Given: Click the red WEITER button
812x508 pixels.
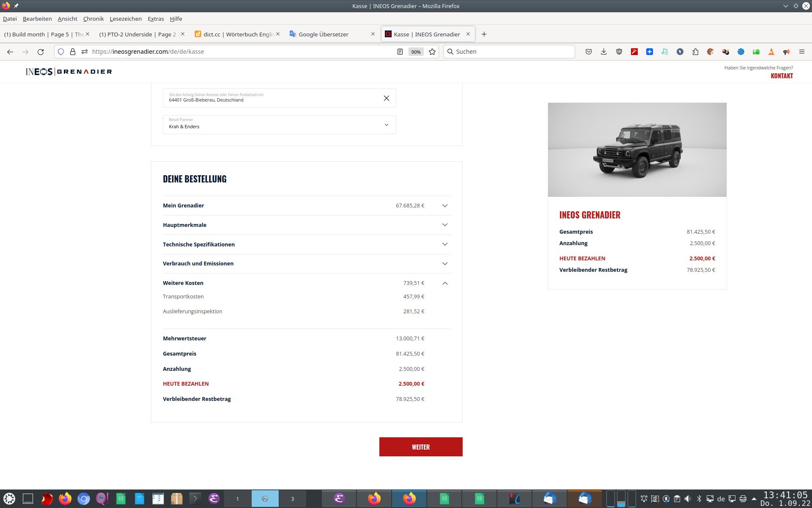Looking at the screenshot, I should click(421, 447).
